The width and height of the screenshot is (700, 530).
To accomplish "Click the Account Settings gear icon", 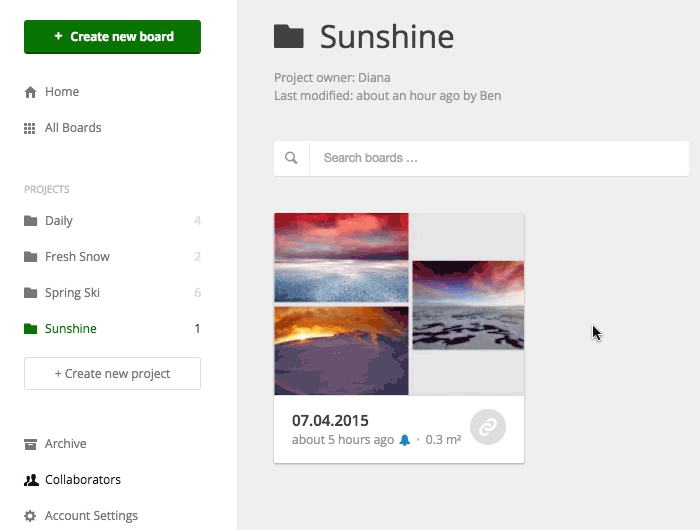I will pos(30,516).
